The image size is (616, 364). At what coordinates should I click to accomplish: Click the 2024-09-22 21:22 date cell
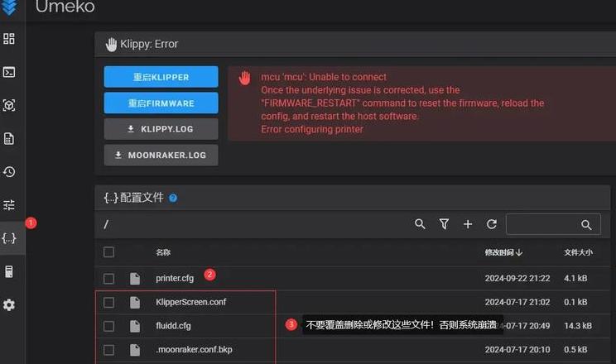click(x=517, y=279)
